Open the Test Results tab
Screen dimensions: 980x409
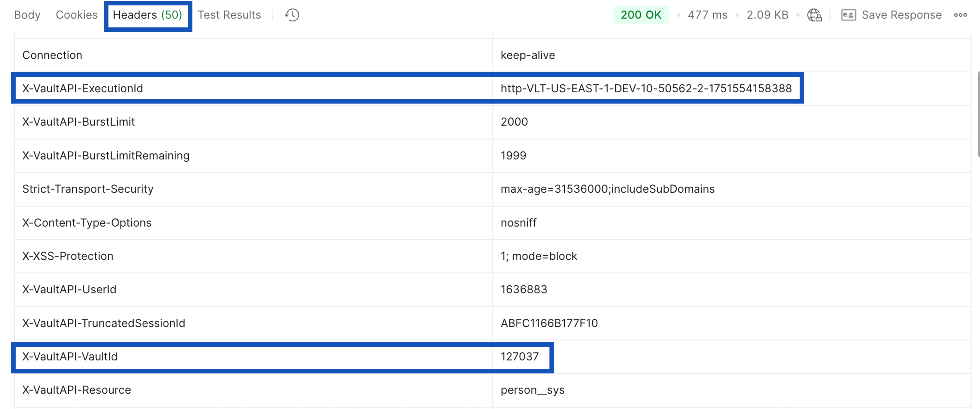[229, 15]
